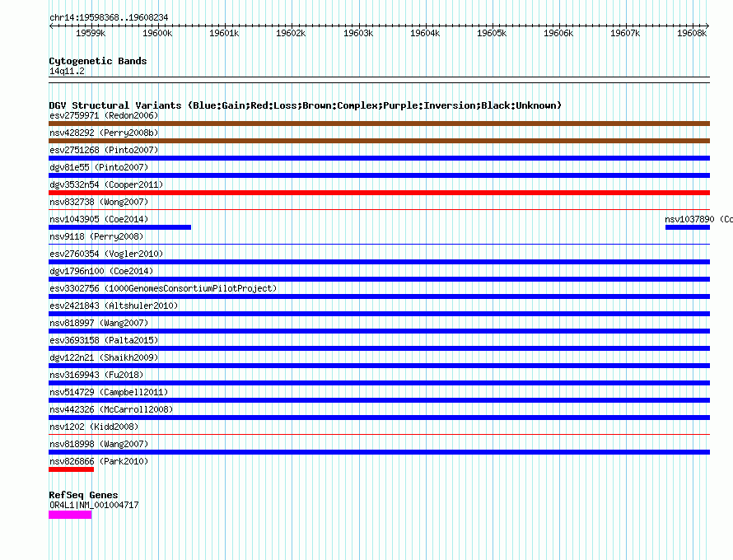Select the magenta OR4L1 gene bar

tap(70, 515)
